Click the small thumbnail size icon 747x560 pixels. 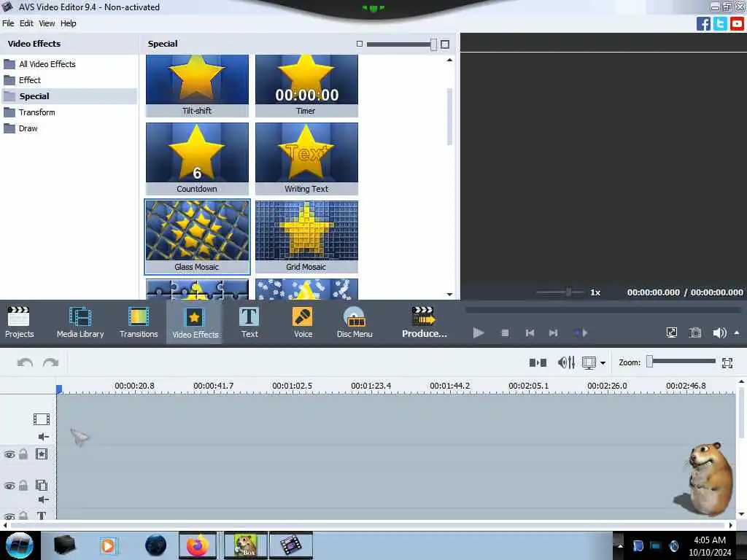(x=360, y=44)
